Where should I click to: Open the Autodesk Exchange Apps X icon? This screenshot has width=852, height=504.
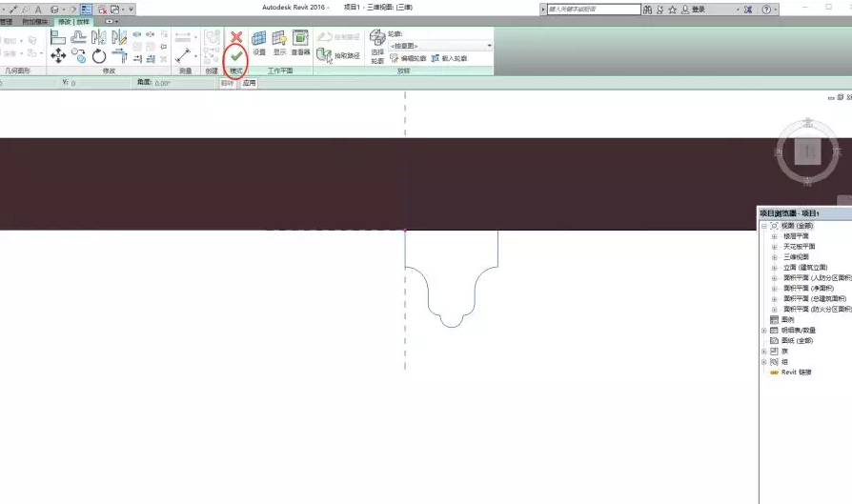tap(748, 10)
